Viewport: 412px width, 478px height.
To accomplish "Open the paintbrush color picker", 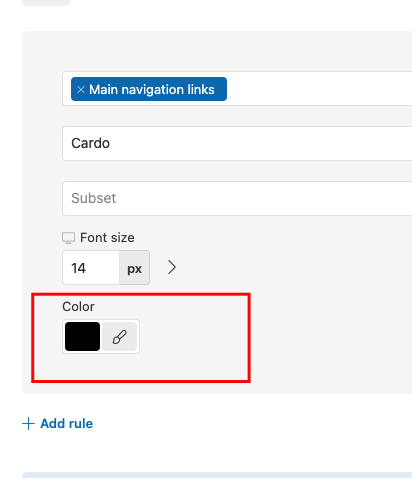I will click(120, 337).
